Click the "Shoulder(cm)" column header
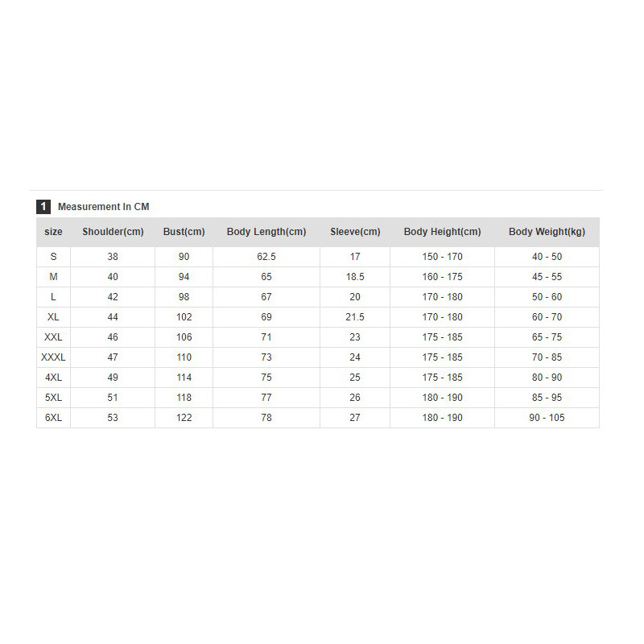 tap(113, 232)
